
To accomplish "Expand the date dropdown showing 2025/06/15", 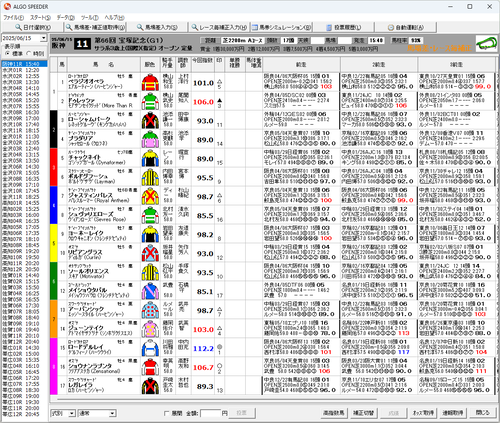I will pos(44,38).
